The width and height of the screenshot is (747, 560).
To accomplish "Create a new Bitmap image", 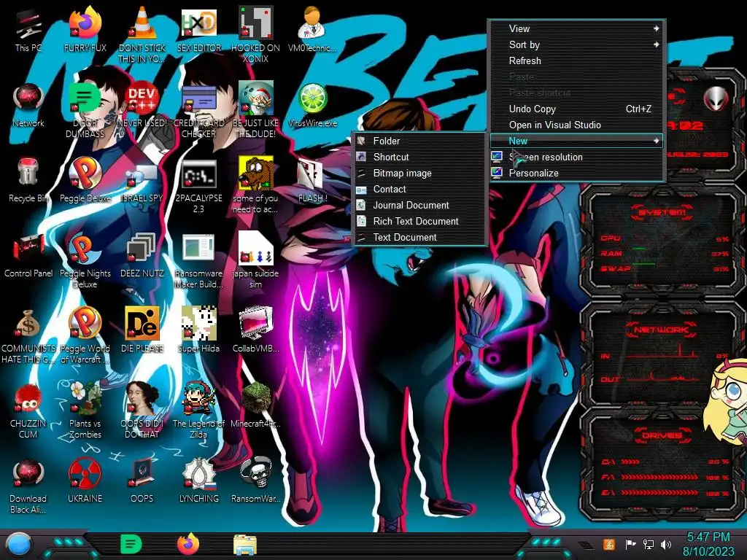I will point(419,174).
